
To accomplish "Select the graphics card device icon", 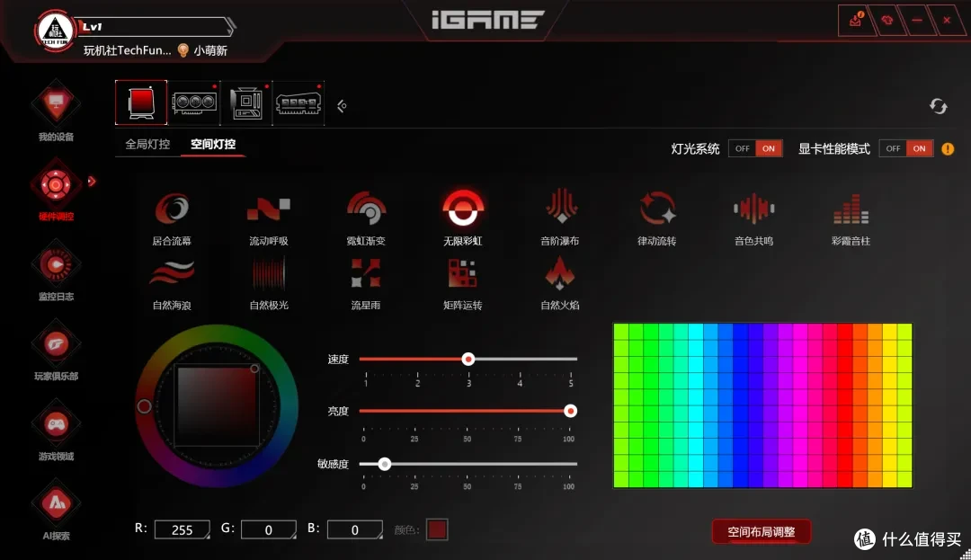I will (194, 102).
